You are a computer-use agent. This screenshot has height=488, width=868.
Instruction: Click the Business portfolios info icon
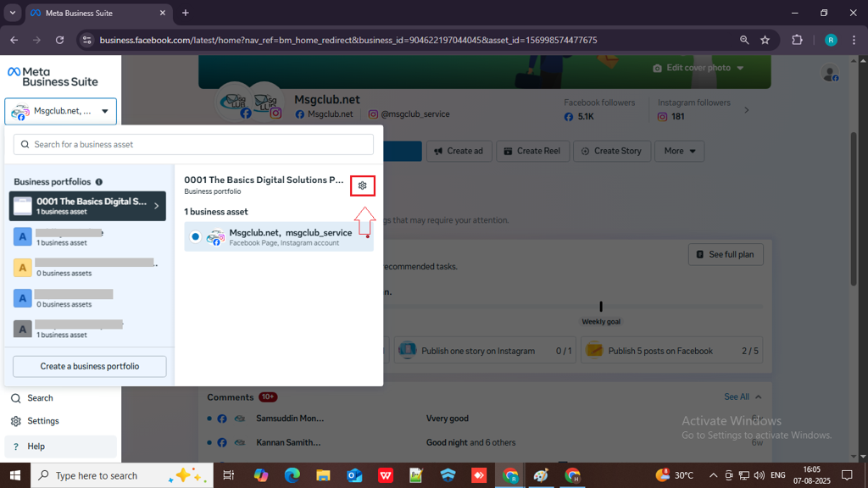click(x=99, y=182)
